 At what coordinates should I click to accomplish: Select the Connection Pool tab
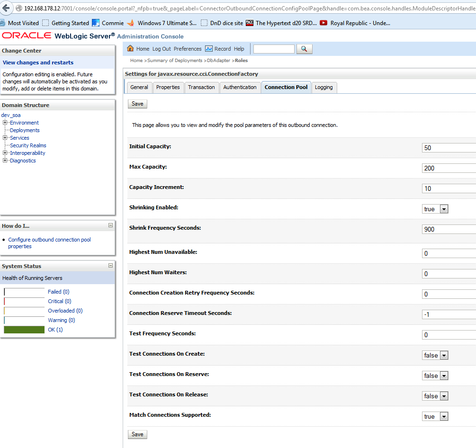286,88
